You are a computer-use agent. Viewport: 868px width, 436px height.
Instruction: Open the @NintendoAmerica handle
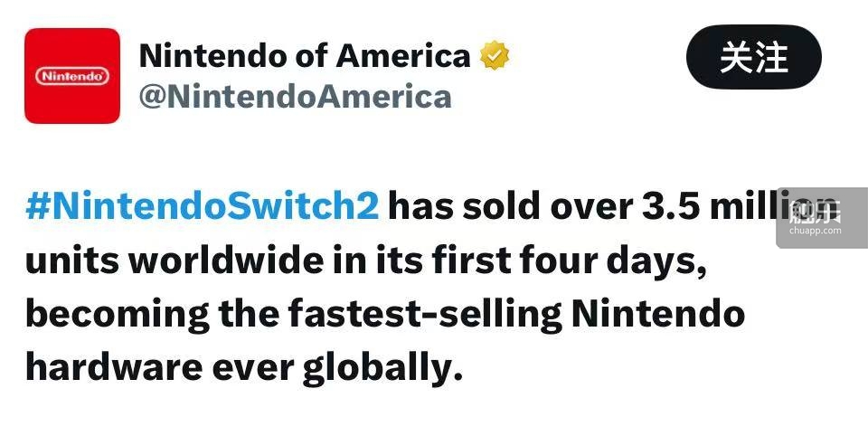tap(295, 97)
